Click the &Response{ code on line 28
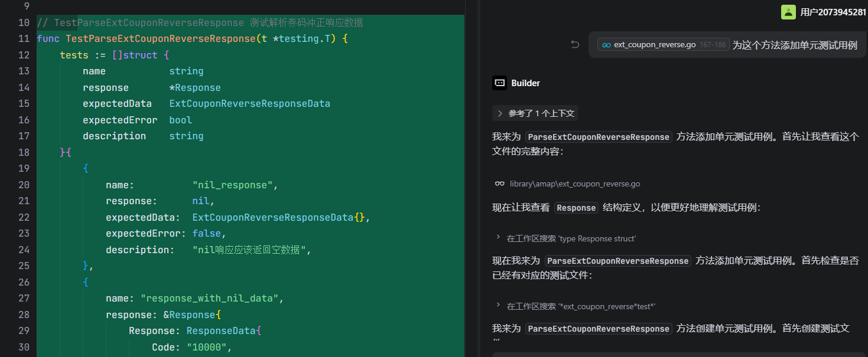Viewport: 868px width, 357px height. [191, 315]
